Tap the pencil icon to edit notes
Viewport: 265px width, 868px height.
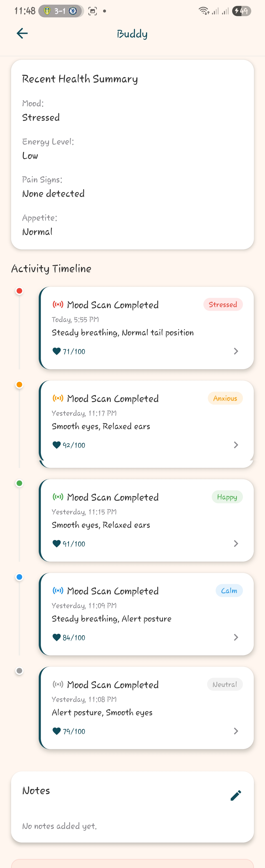point(236,795)
